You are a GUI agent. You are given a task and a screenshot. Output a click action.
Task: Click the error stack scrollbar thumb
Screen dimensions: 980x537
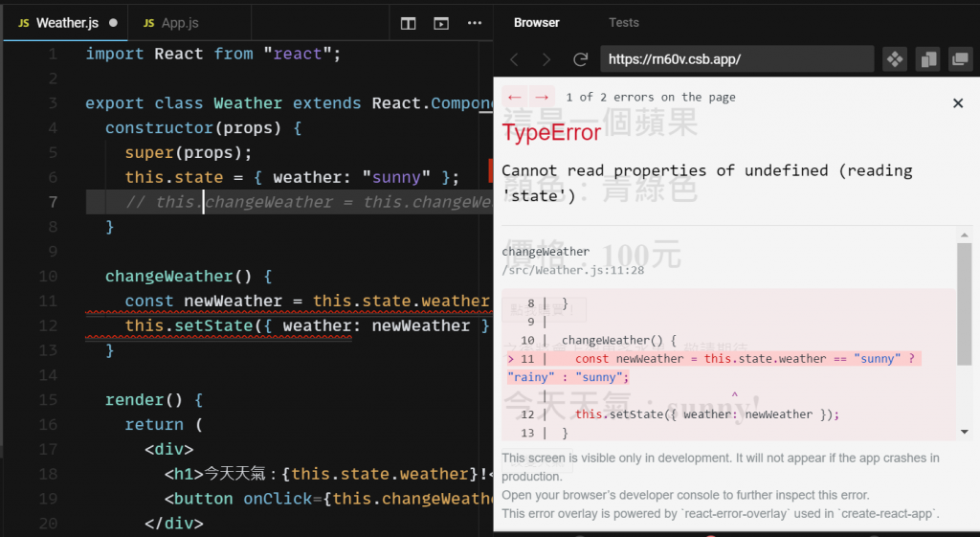965,303
